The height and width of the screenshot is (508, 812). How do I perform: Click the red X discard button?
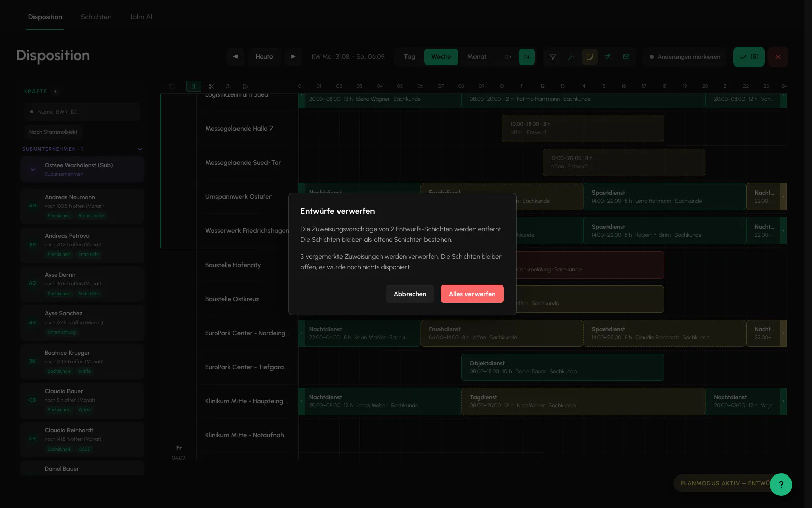click(778, 57)
